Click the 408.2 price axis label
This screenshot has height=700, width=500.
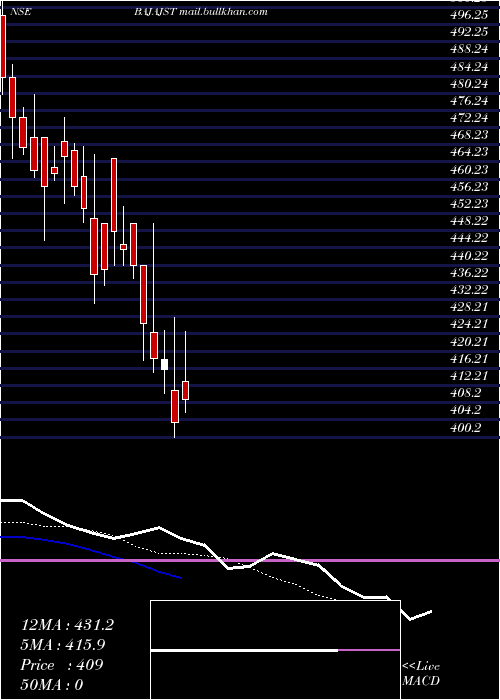[x=466, y=393]
